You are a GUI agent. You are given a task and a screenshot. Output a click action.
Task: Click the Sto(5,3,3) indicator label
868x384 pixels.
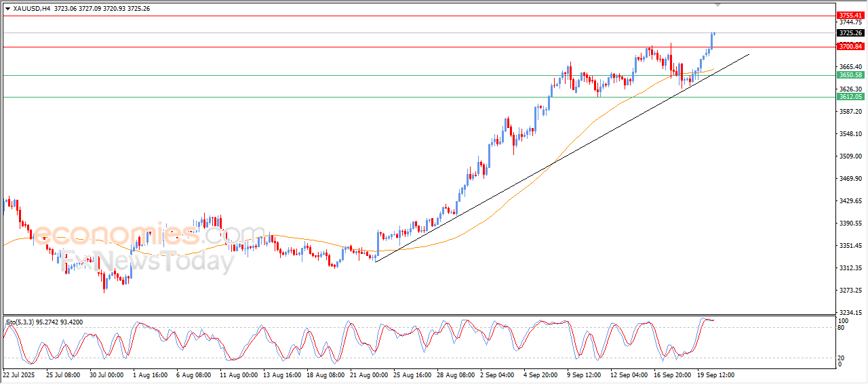coord(20,322)
